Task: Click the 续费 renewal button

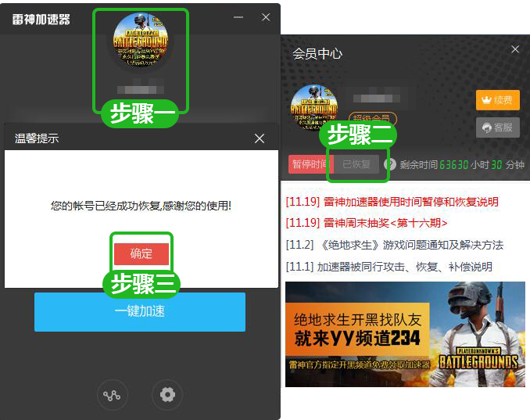Action: pos(497,100)
